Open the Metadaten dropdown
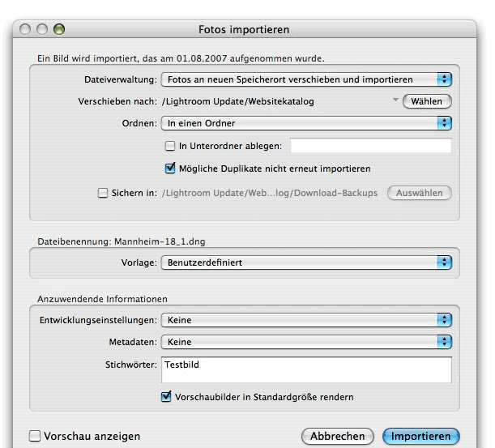 [306, 342]
